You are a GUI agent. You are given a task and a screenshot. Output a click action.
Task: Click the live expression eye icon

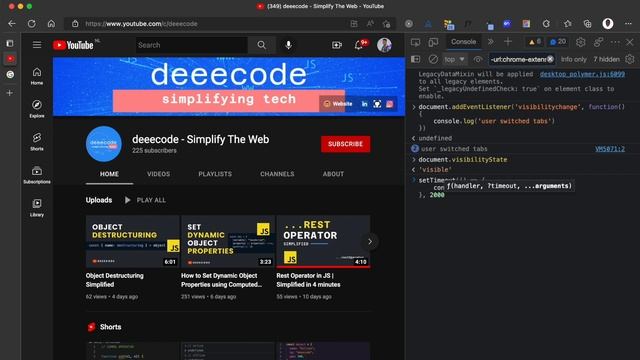(478, 60)
